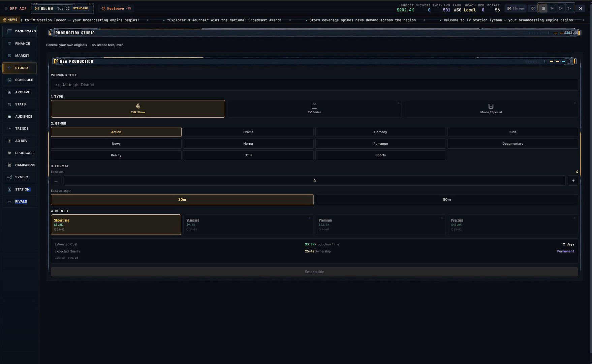Open the Rivals sidebar section
The width and height of the screenshot is (592, 364).
[20, 202]
